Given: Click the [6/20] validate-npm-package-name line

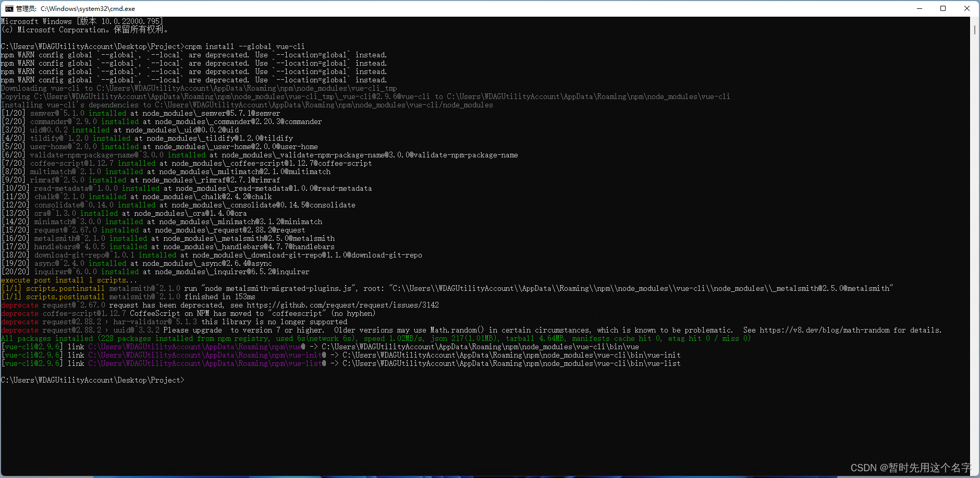Looking at the screenshot, I should [x=259, y=155].
